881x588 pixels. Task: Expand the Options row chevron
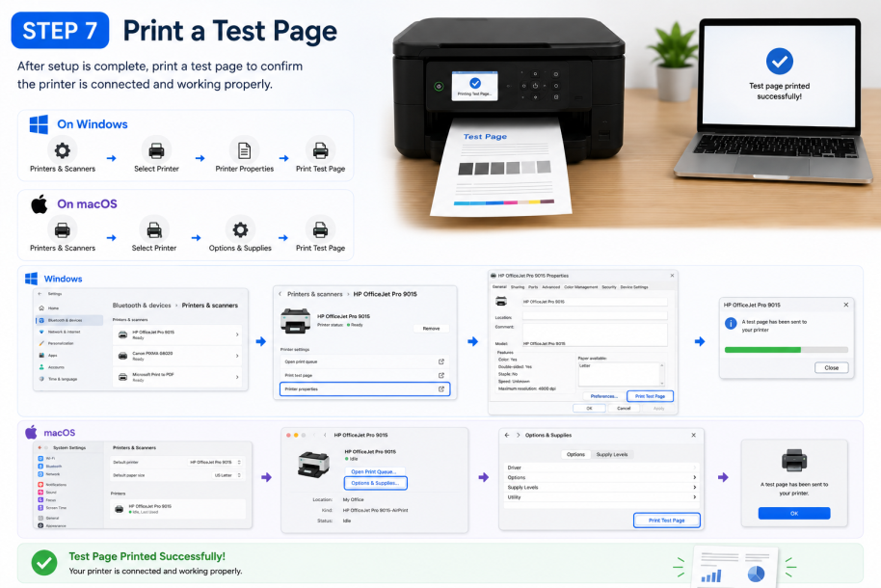point(694,477)
